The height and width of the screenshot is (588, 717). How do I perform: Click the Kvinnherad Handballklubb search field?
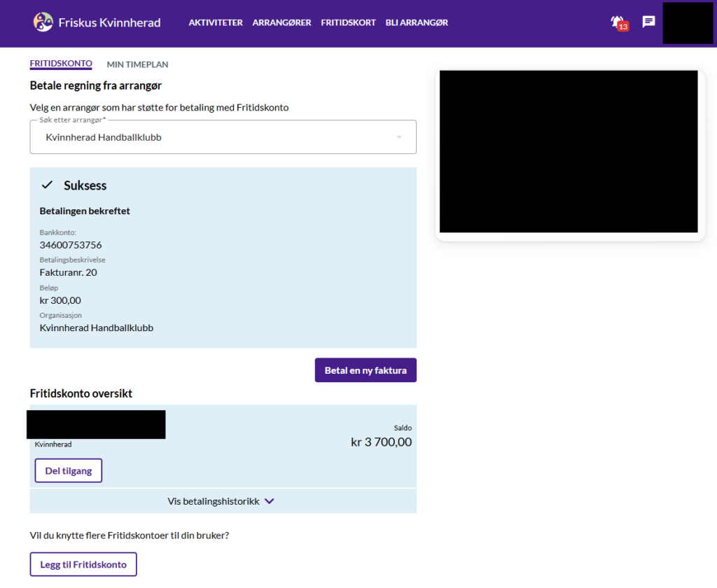point(210,137)
